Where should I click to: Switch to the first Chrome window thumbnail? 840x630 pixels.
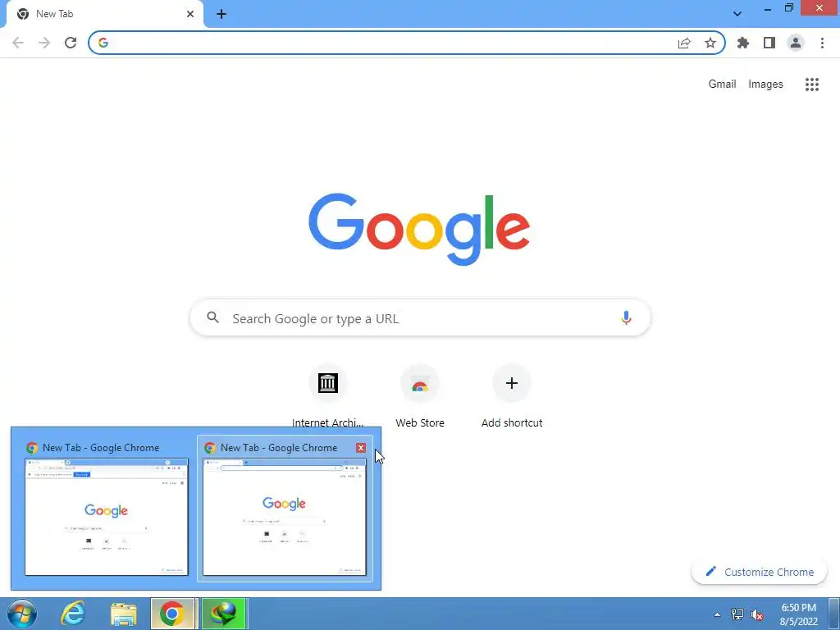(107, 509)
